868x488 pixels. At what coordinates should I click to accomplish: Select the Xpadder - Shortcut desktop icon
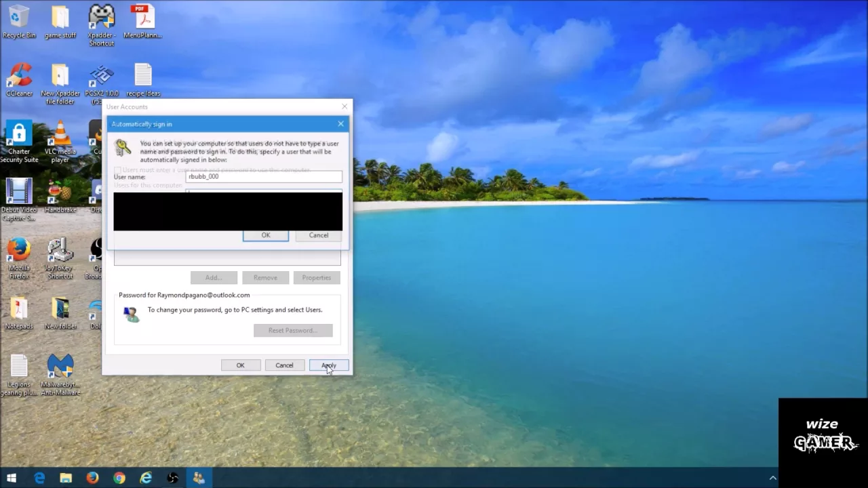pos(101,25)
